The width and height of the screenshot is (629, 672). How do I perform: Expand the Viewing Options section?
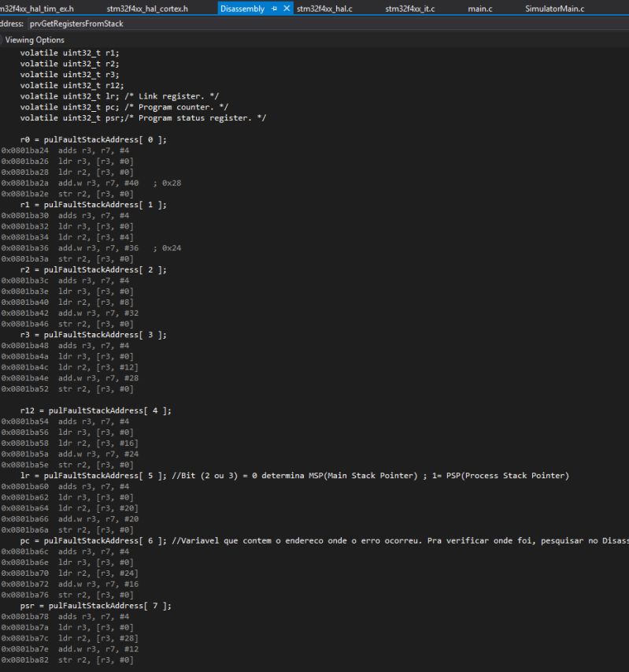click(35, 40)
